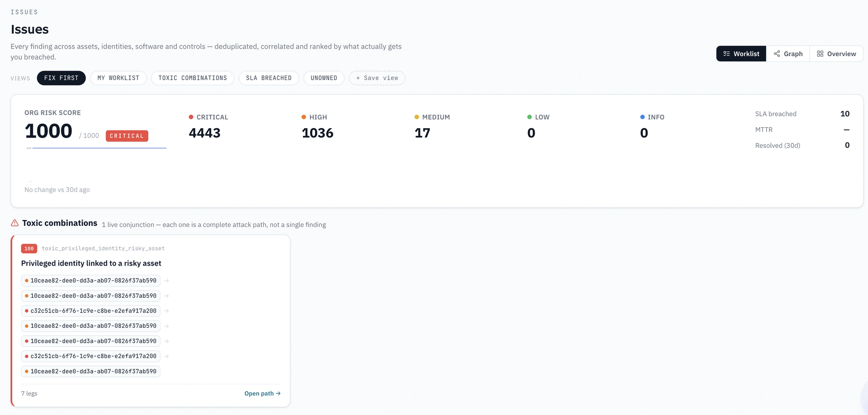Screen dimensions: 868x415
Task: Click the No change vs 30d ago note
Action: point(57,190)
